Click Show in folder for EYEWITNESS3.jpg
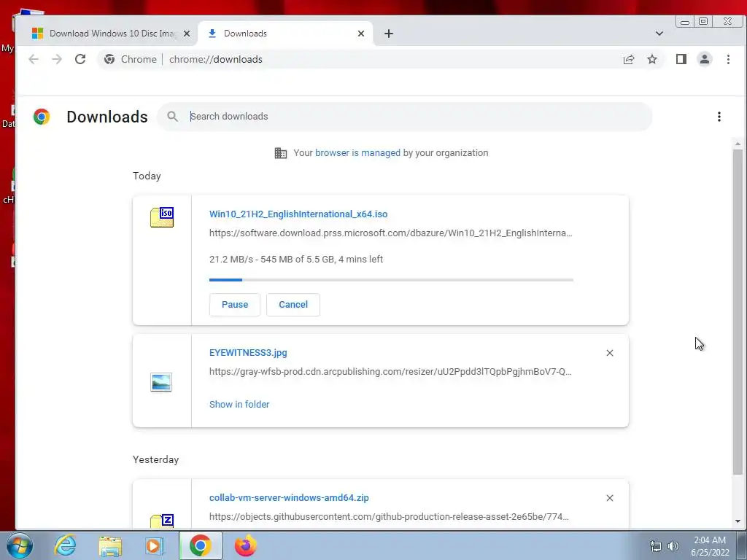This screenshot has height=560, width=747. [239, 404]
